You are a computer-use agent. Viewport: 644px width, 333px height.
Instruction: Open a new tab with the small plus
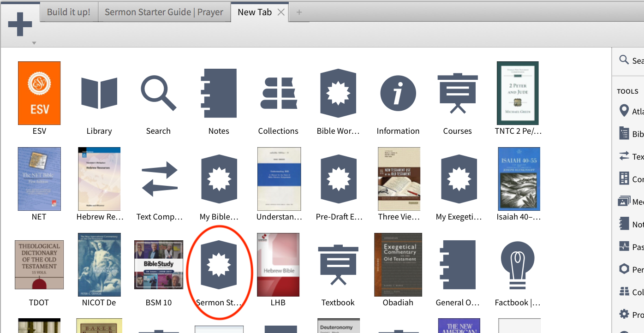[x=299, y=12]
